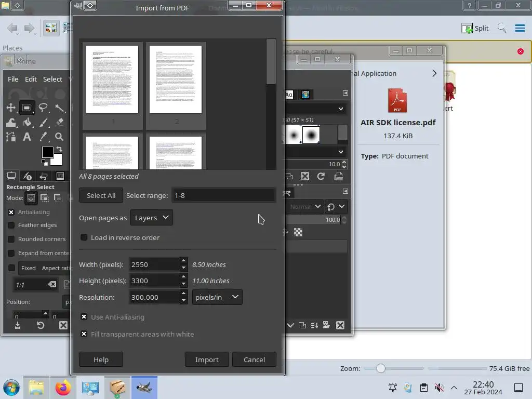Click the Help button in import dialog
Image resolution: width=532 pixels, height=399 pixels.
pyautogui.click(x=101, y=360)
